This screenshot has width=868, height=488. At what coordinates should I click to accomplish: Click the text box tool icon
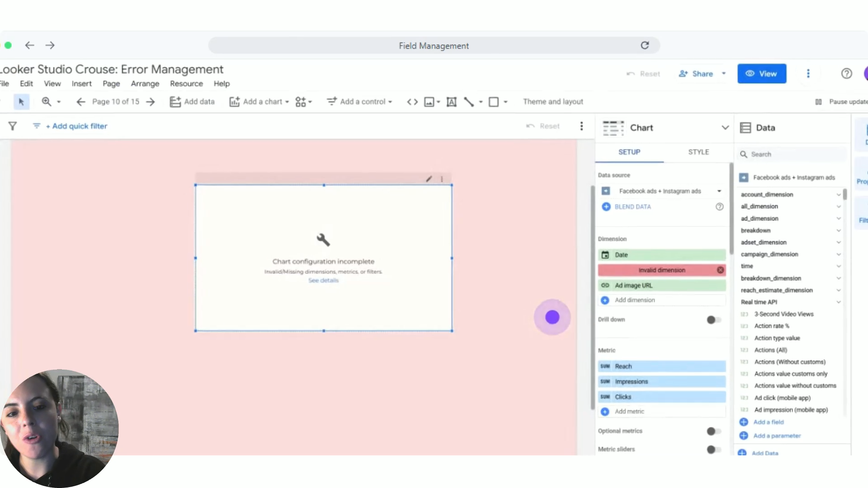[451, 102]
